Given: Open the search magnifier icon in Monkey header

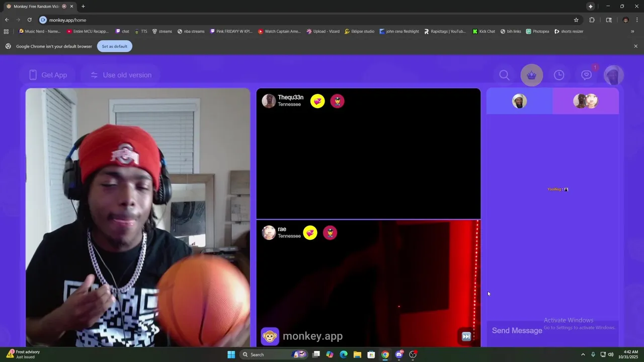Looking at the screenshot, I should pos(504,75).
